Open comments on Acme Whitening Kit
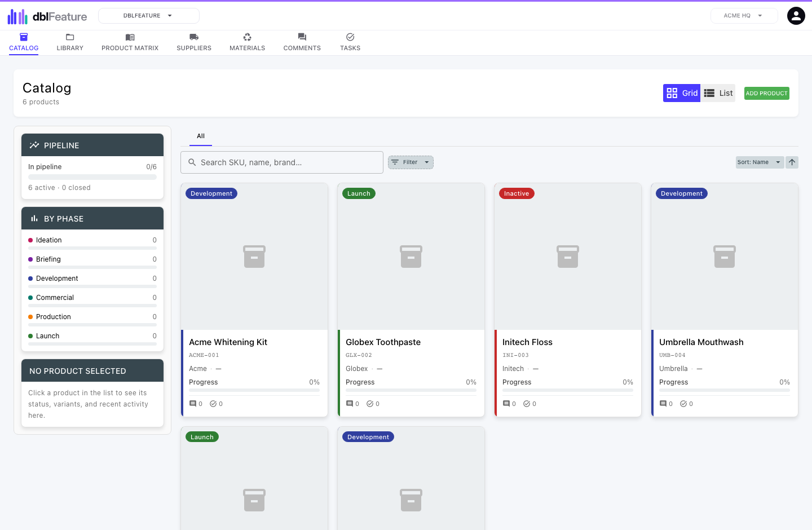This screenshot has width=812, height=530. tap(196, 404)
